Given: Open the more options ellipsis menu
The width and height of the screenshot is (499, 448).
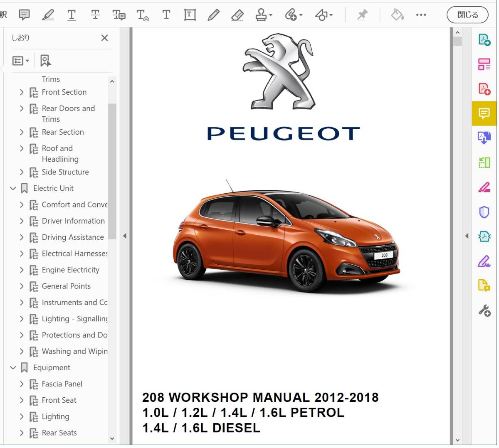Looking at the screenshot, I should [x=421, y=15].
